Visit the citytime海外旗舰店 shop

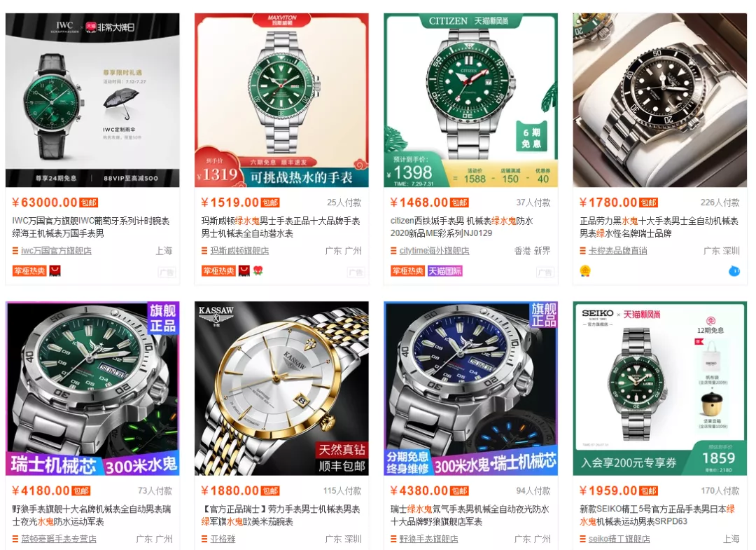tap(435, 251)
